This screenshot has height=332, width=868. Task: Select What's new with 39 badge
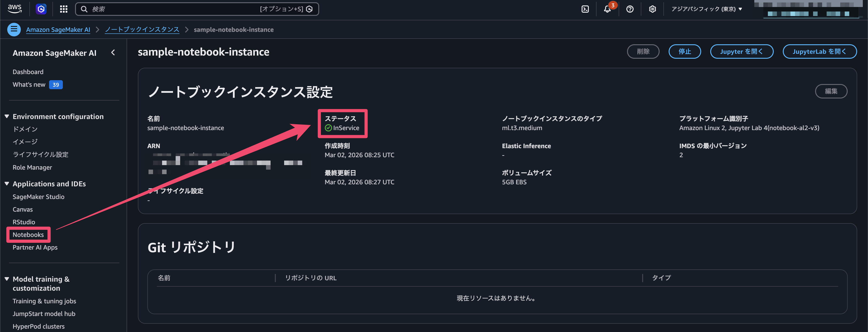point(29,84)
